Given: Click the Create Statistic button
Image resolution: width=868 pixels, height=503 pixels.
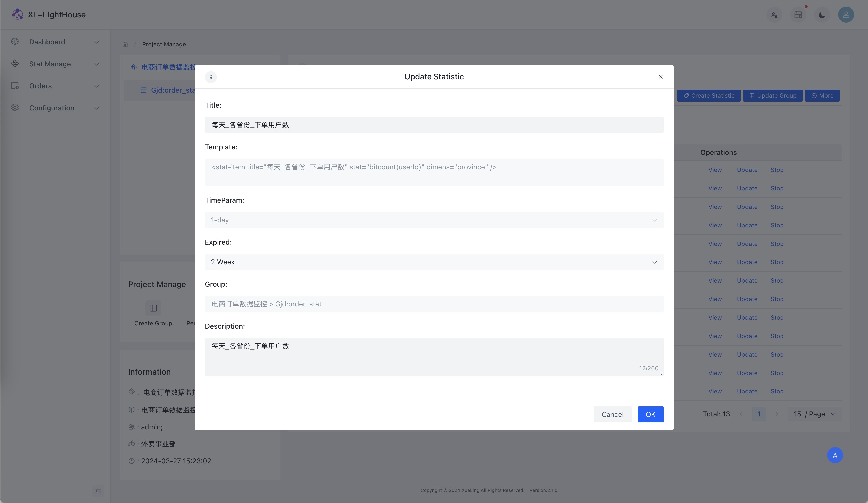Looking at the screenshot, I should [708, 96].
